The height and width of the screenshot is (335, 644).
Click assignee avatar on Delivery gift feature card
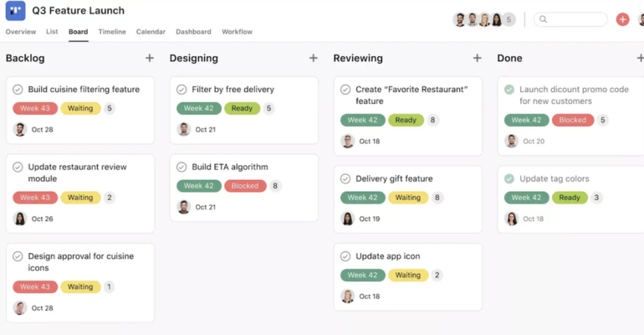pyautogui.click(x=348, y=219)
